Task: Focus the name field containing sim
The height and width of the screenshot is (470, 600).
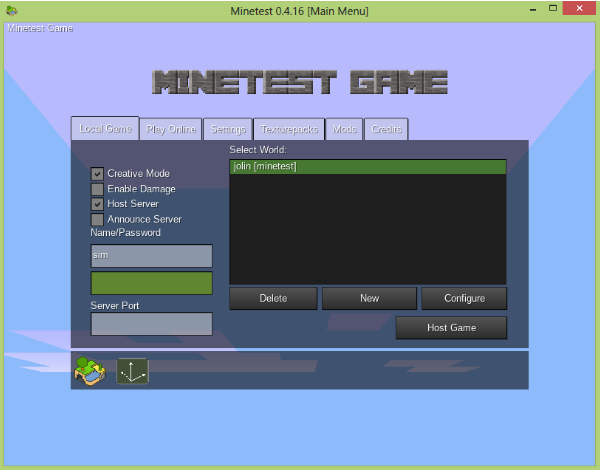Action: click(x=152, y=256)
